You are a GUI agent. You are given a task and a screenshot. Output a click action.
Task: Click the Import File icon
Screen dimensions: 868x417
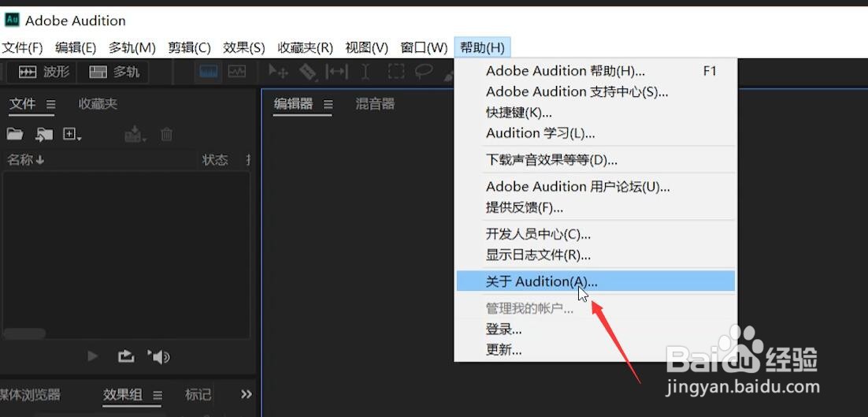[x=44, y=134]
